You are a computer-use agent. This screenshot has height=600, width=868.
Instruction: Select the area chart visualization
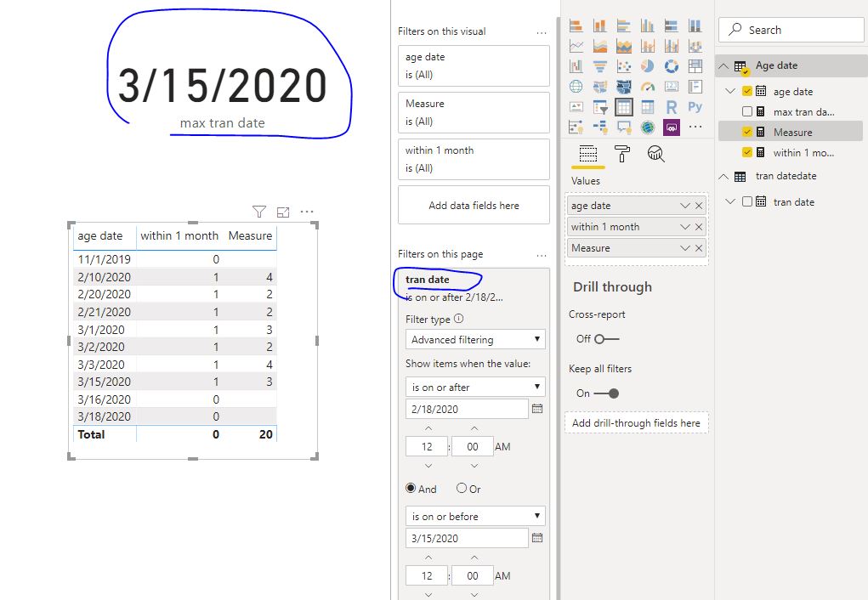[600, 46]
